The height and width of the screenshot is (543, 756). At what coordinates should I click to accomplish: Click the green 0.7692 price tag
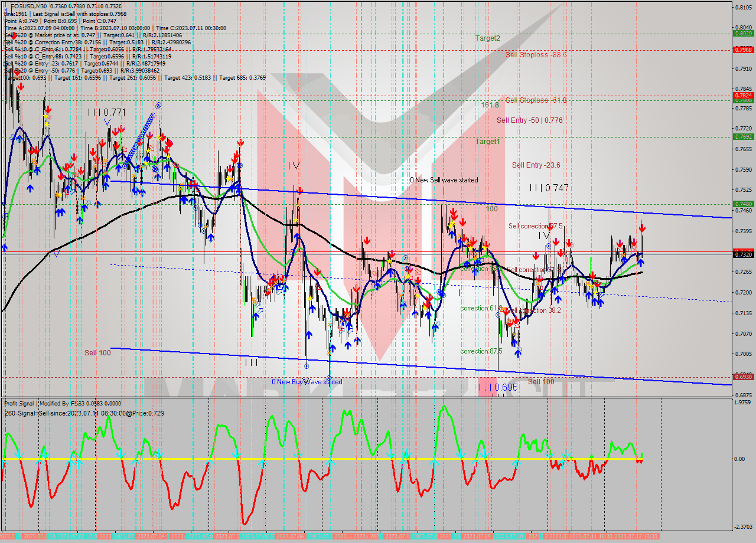point(743,136)
